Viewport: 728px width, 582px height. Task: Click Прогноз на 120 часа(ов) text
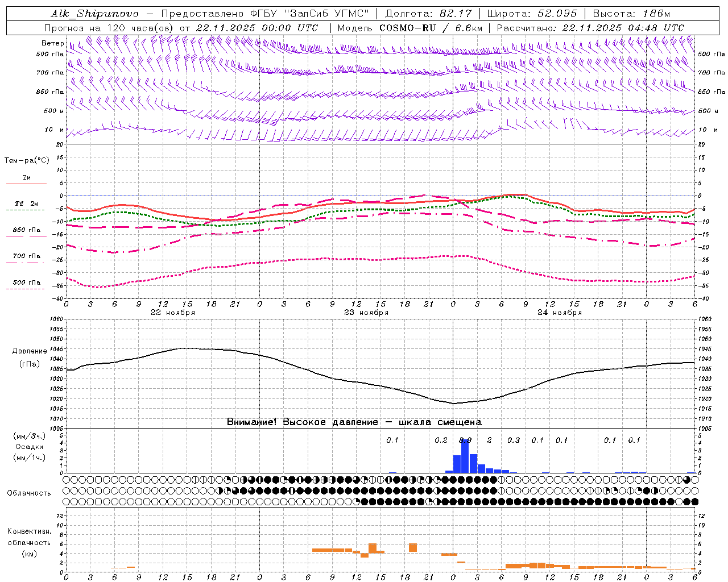109,28
